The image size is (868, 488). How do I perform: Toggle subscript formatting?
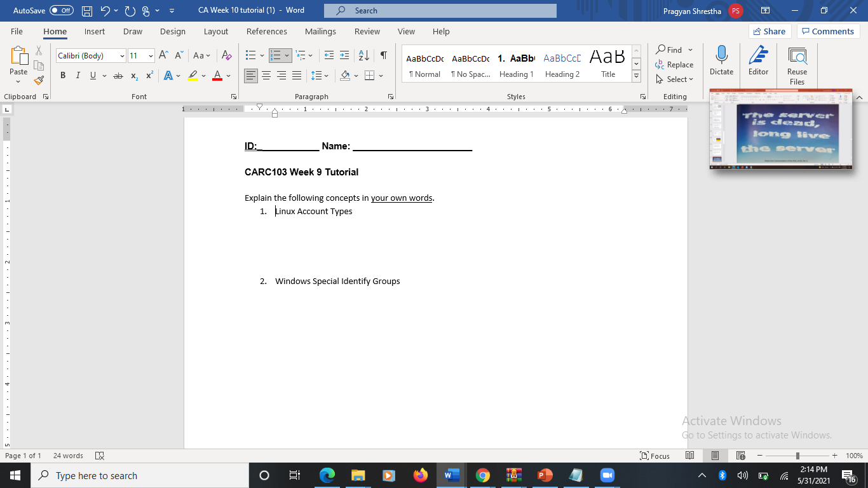(134, 76)
